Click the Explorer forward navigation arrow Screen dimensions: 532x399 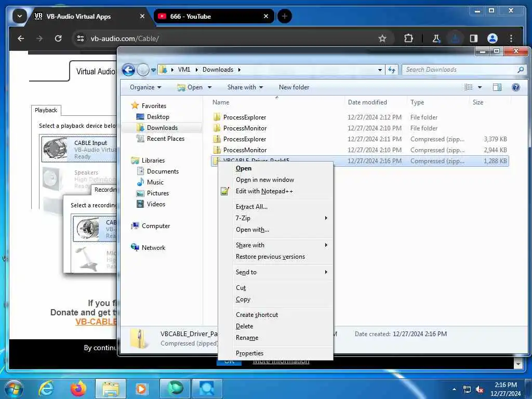143,70
